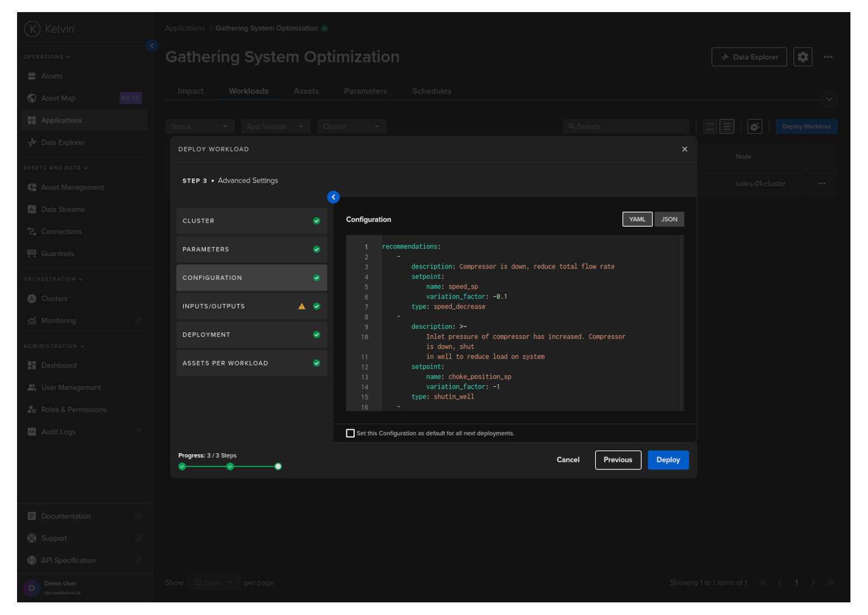The image size is (868, 615).
Task: Switch to the Parameters tab
Action: pos(365,91)
